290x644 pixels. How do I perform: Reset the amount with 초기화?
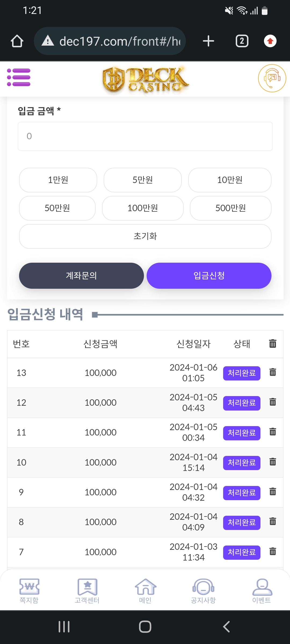[x=145, y=236]
